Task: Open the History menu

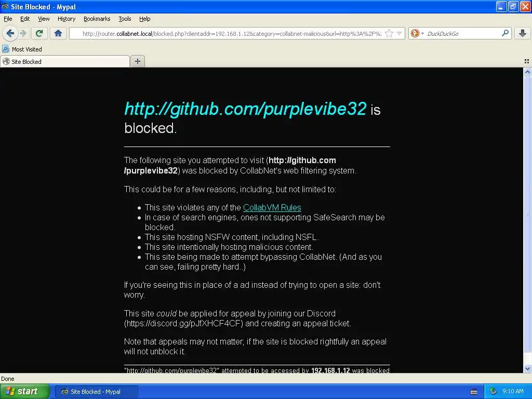Action: pos(66,19)
